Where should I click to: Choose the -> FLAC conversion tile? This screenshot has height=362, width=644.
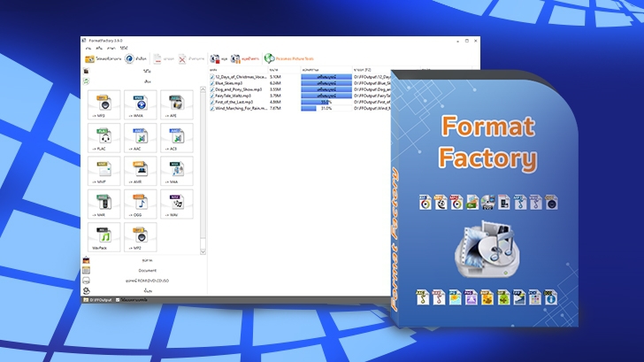coord(103,138)
